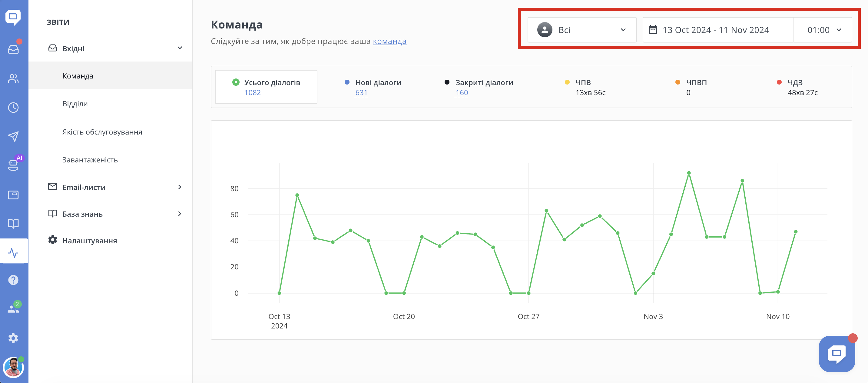Click the команда hyperlink in subtitle
This screenshot has height=383, width=868.
click(x=389, y=41)
